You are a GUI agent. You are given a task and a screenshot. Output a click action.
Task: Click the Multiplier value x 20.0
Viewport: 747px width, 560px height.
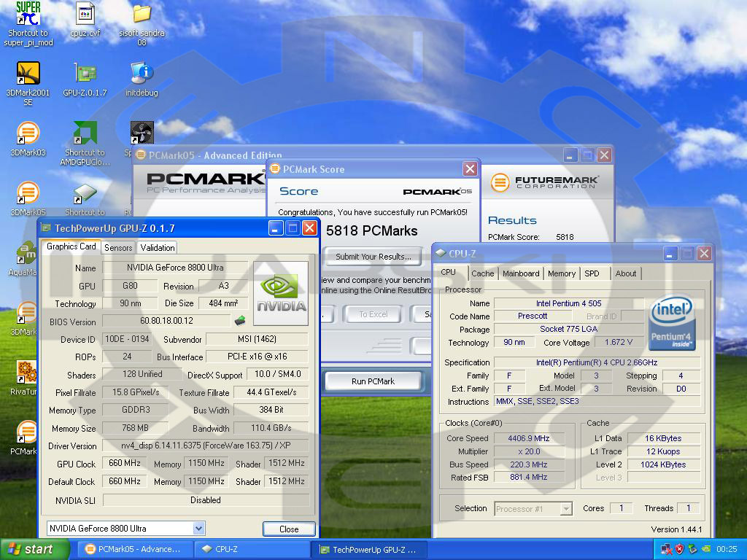click(529, 451)
